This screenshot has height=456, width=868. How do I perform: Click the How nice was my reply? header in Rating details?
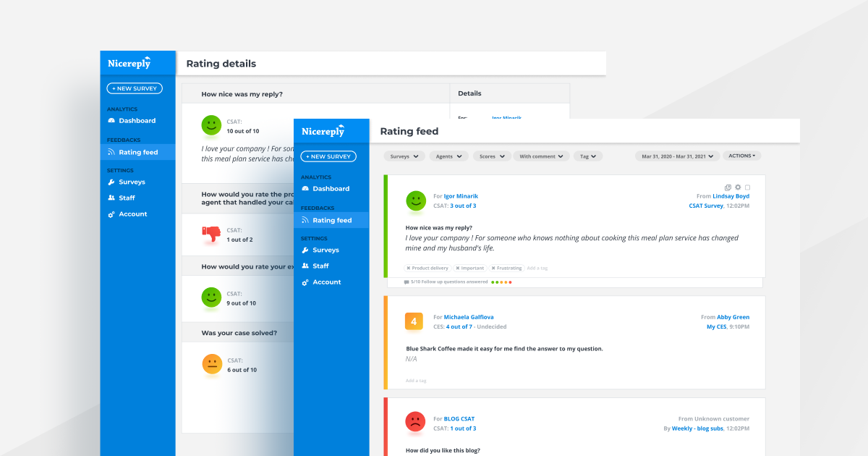[x=242, y=94]
